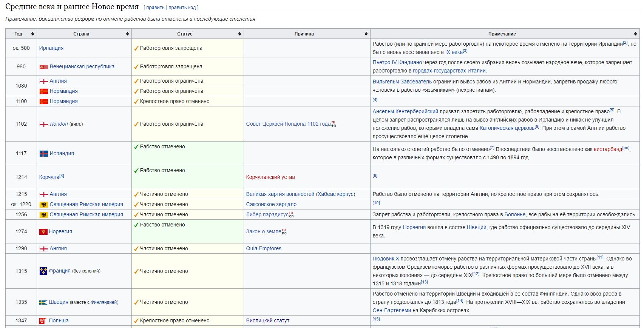Open the Саксонское зерцало link
Viewport: 644px width, 328px height.
click(x=271, y=205)
